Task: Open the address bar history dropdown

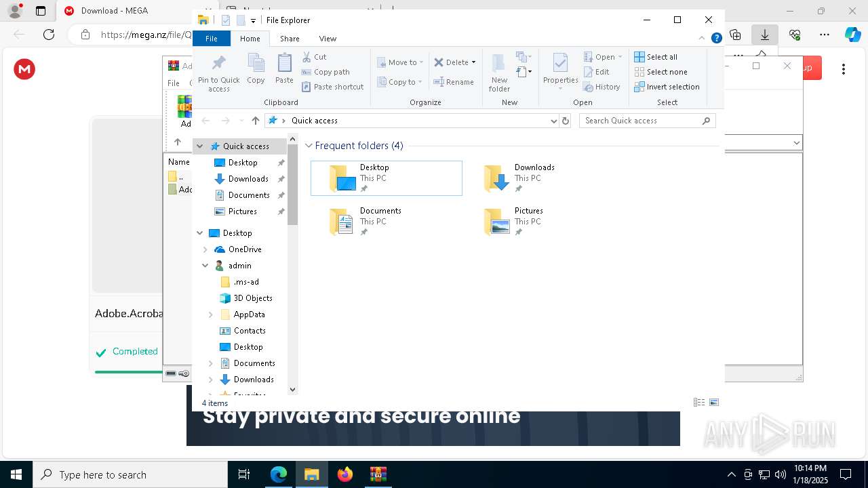Action: [554, 121]
